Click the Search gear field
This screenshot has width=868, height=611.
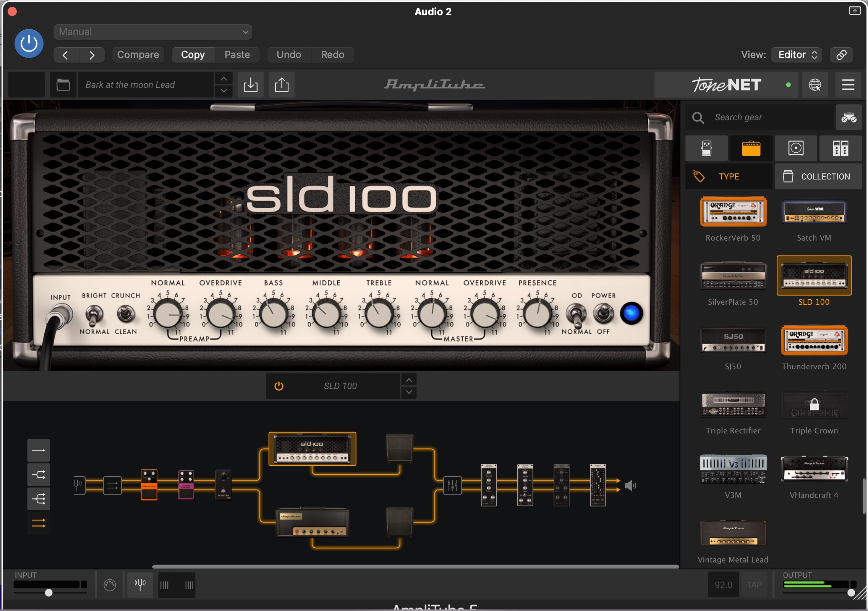point(760,117)
